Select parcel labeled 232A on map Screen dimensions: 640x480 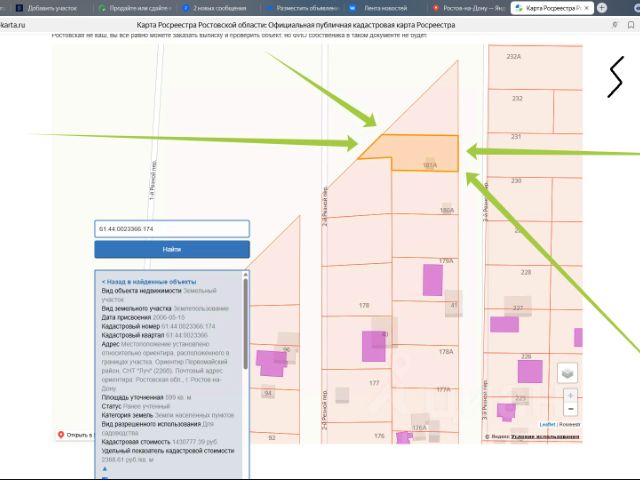coord(535,67)
